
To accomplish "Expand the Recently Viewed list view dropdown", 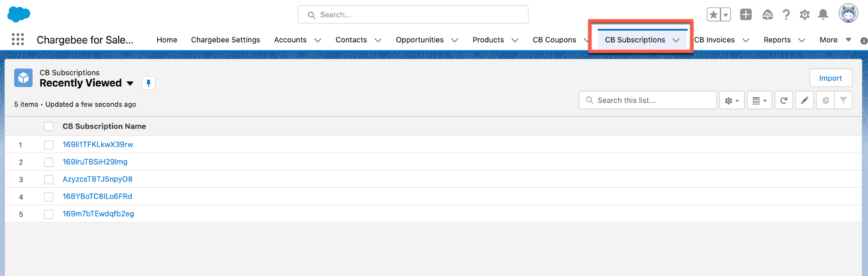I will 130,84.
